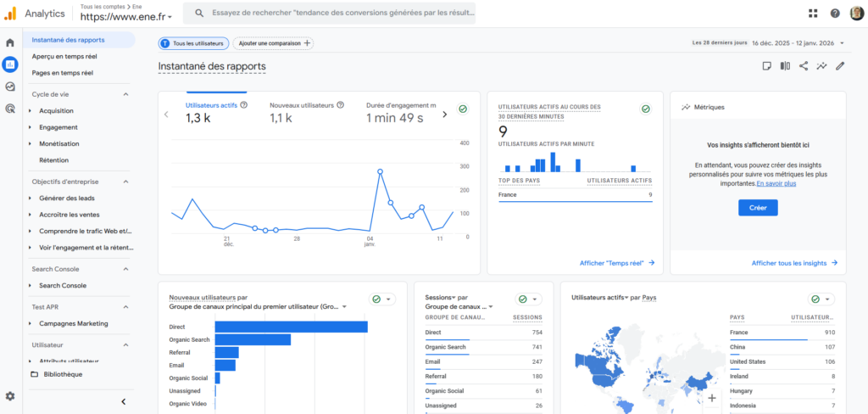This screenshot has height=414, width=868.
Task: Open Admin settings gear icon
Action: click(x=10, y=396)
